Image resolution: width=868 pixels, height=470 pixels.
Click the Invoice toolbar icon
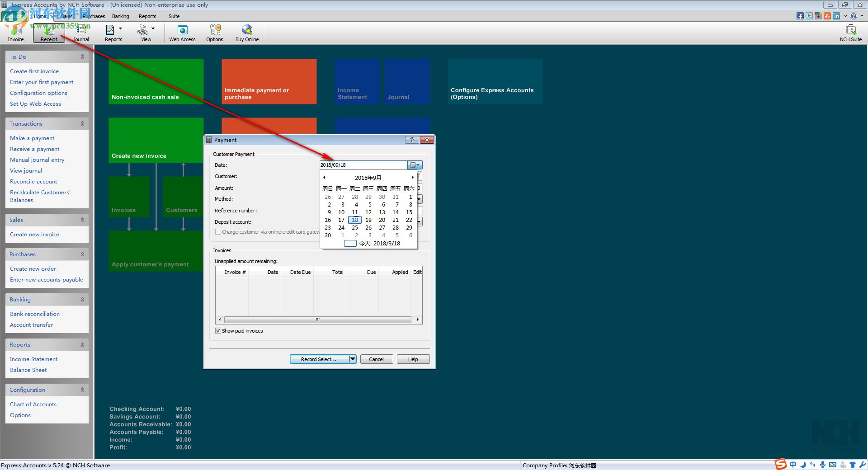[16, 33]
